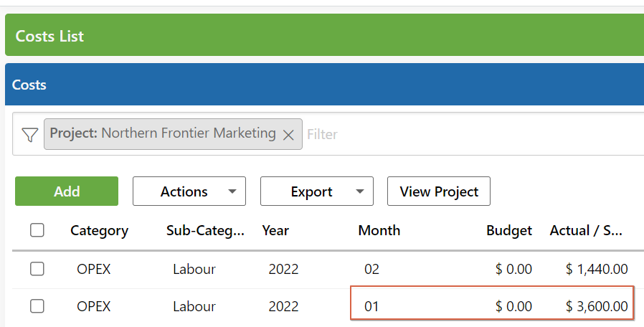
Task: Select the $ 3,600.00 actual cost cell
Action: (x=597, y=306)
